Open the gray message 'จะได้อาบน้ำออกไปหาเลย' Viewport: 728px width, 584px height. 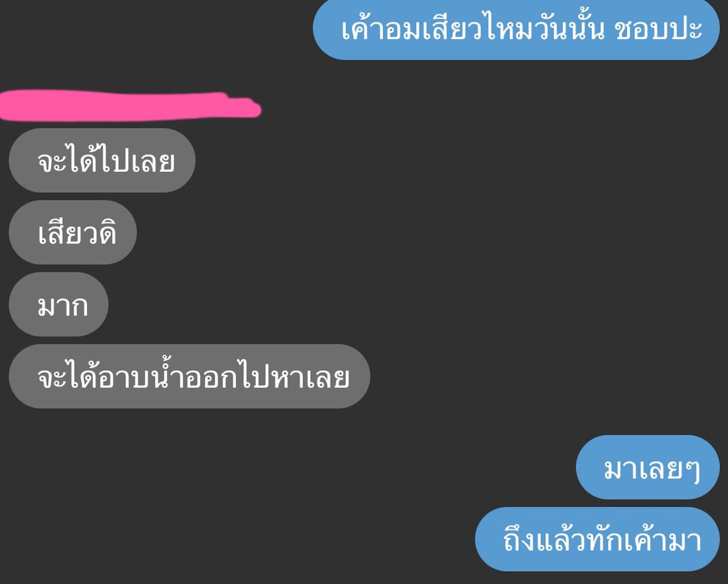(189, 376)
